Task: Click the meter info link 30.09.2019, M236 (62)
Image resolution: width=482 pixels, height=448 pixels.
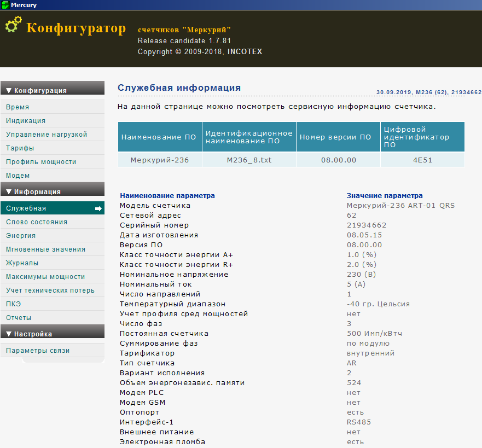Action: coord(429,92)
